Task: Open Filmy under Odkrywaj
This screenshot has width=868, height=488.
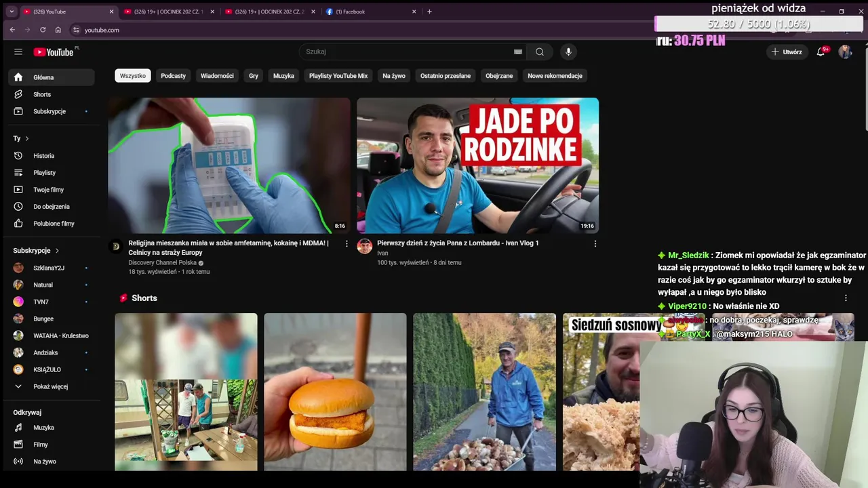Action: click(52, 445)
